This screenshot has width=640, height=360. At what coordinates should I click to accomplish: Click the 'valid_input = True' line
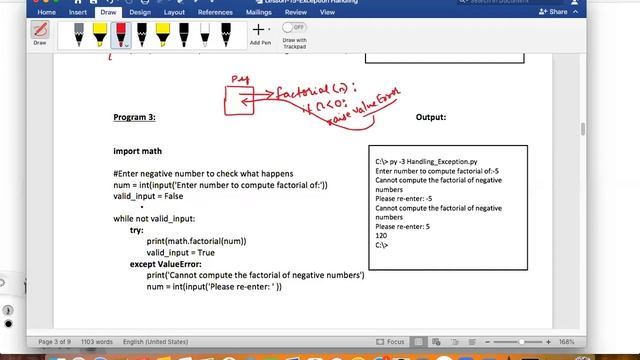tap(180, 253)
